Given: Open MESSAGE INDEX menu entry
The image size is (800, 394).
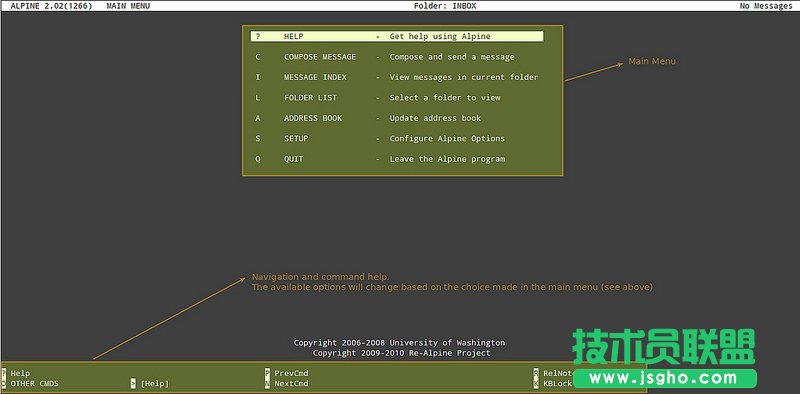Looking at the screenshot, I should click(315, 77).
